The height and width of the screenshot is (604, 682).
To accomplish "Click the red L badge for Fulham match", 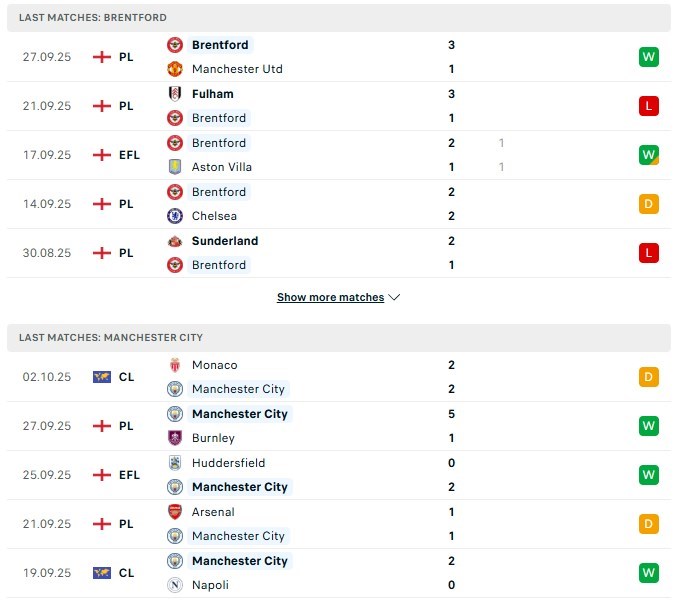I will click(649, 106).
